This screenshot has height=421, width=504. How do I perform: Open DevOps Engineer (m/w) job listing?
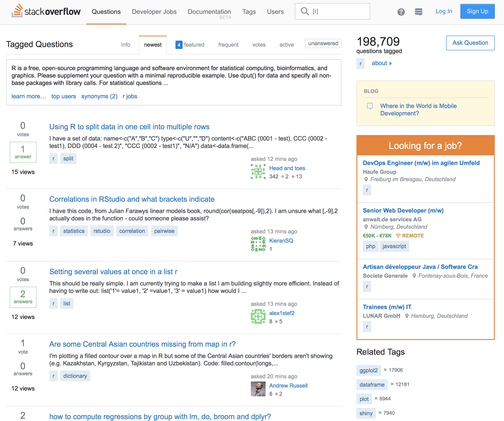(x=421, y=163)
